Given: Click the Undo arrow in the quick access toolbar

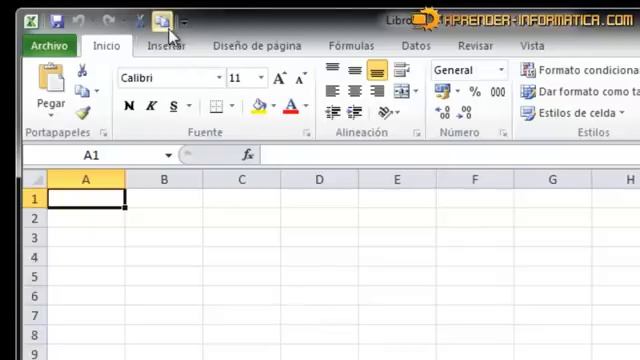Looking at the screenshot, I should (x=79, y=20).
